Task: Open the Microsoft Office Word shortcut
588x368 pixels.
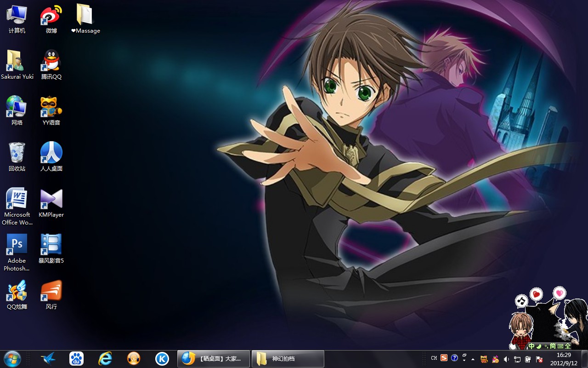Action: click(x=17, y=207)
